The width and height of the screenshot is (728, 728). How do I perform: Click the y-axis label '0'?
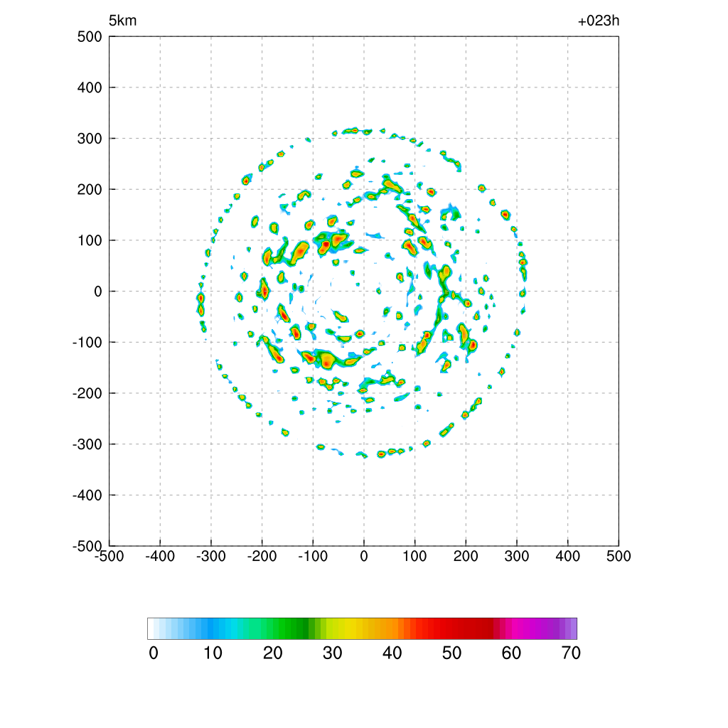[x=98, y=291]
